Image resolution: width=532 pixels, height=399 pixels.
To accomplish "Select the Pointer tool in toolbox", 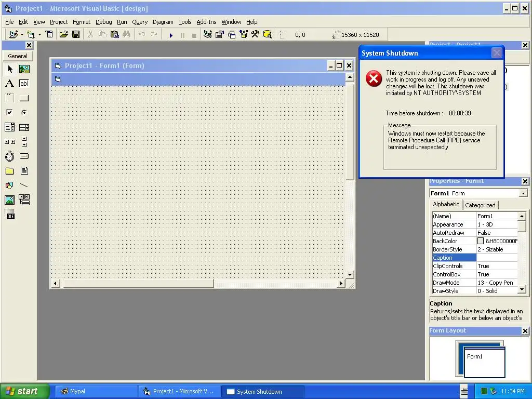I will tap(9, 69).
